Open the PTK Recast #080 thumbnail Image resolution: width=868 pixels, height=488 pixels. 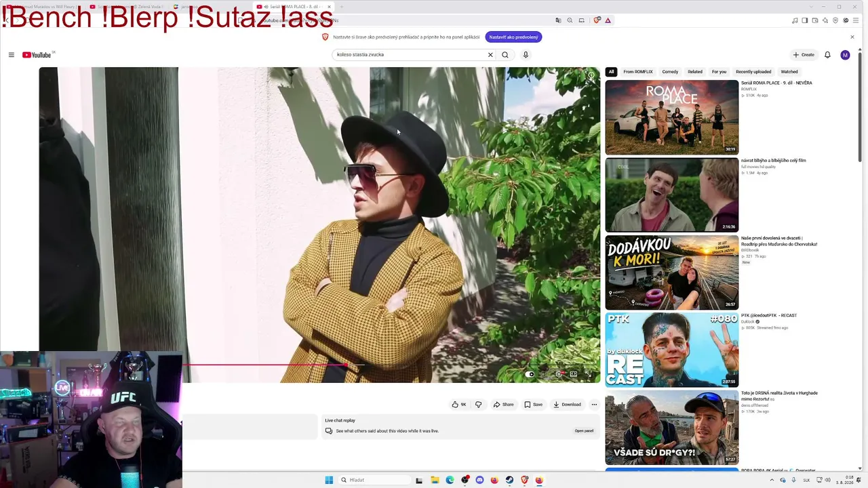672,350
